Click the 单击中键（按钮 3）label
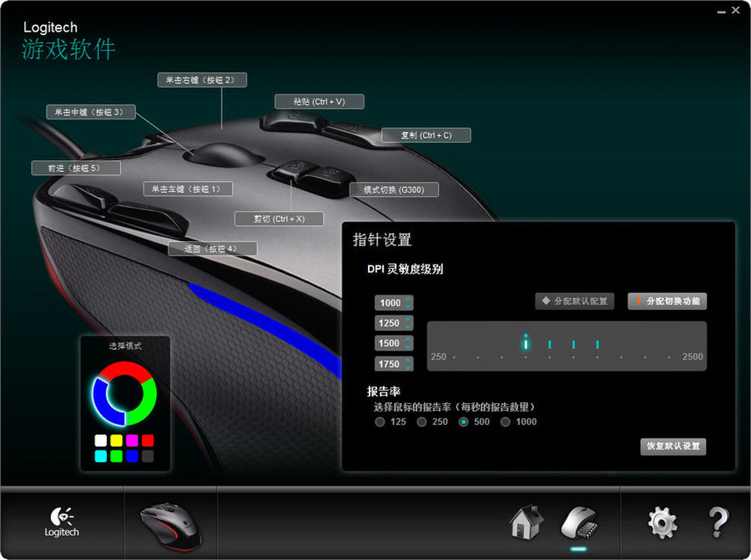This screenshot has height=560, width=751. (91, 112)
